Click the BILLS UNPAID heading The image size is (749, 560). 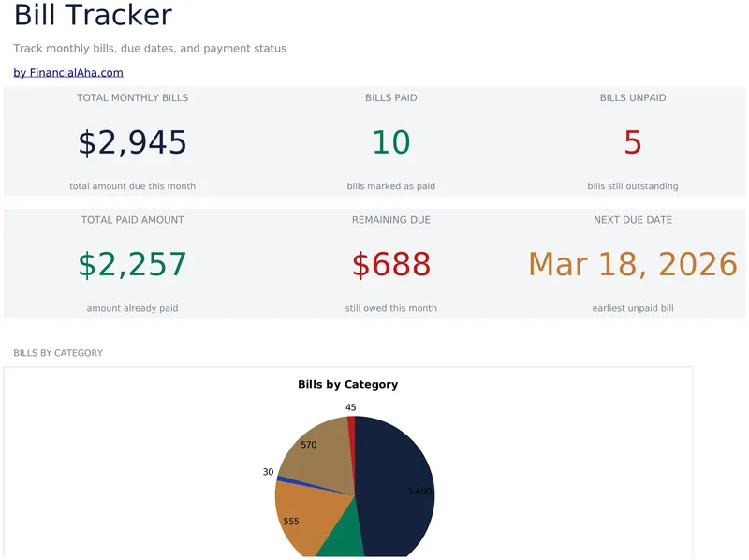[x=633, y=97]
